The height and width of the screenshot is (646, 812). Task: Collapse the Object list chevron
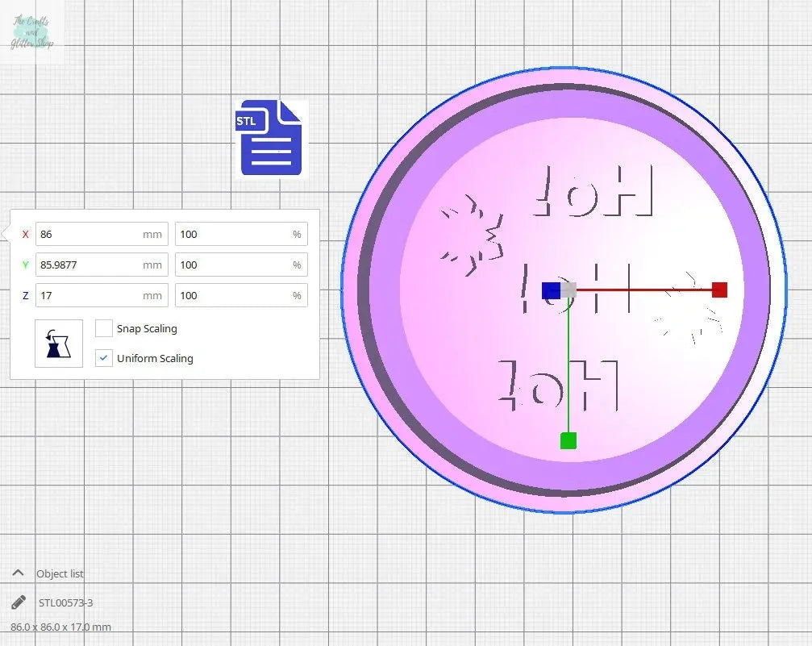point(19,573)
